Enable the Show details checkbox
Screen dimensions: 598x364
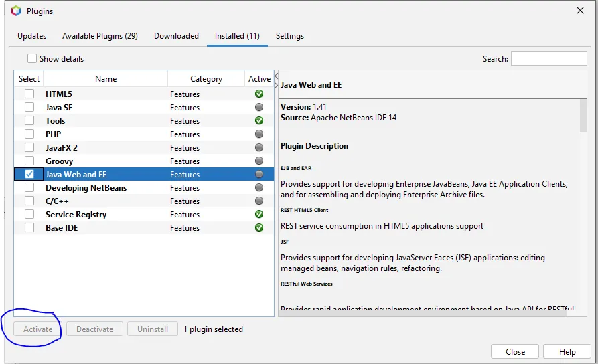pos(32,59)
